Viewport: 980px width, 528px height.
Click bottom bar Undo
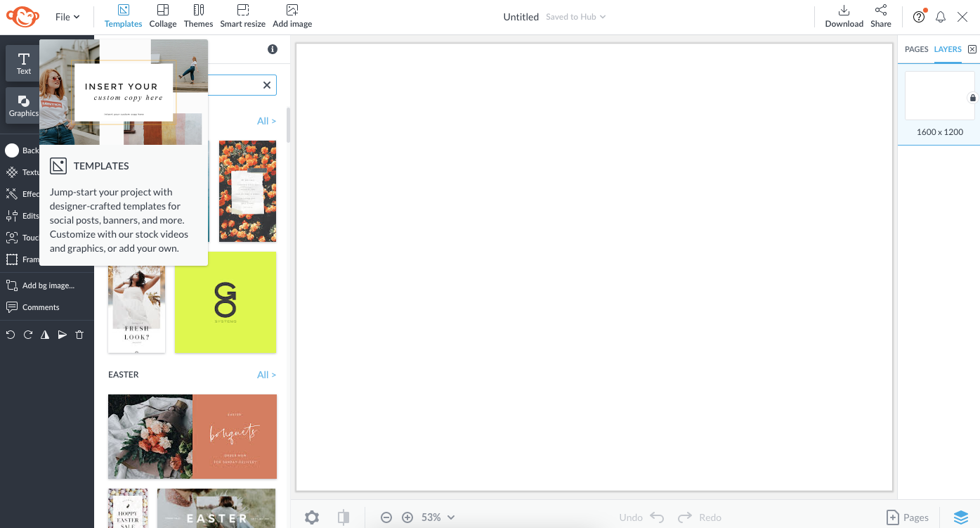point(641,517)
